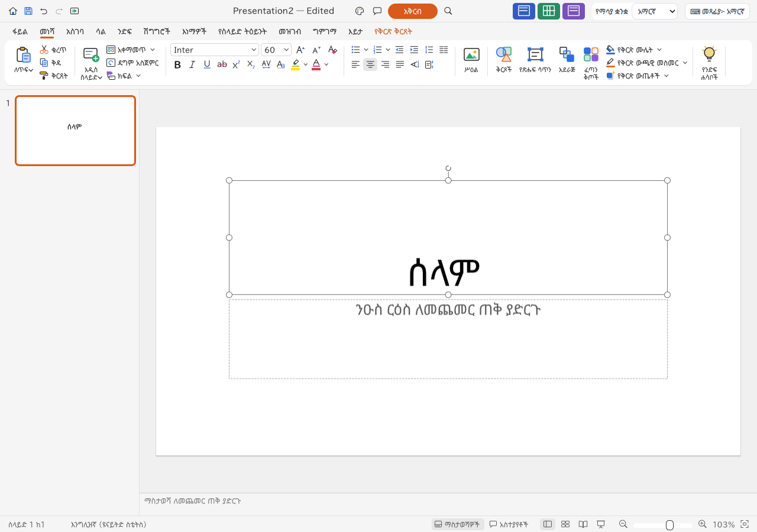Switch to the የስላይድ ትዕይንት slide show tab

[x=242, y=31]
